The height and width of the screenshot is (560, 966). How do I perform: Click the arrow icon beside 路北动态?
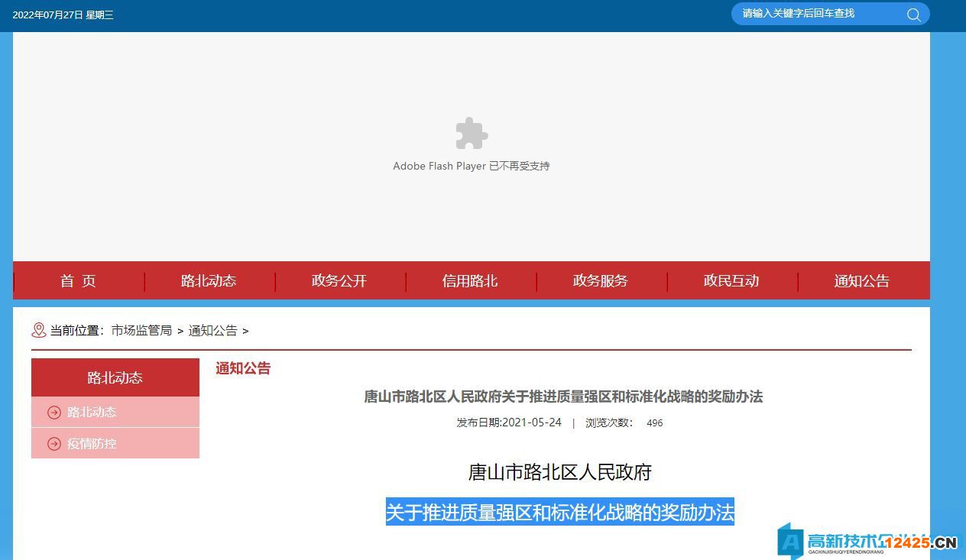point(54,413)
